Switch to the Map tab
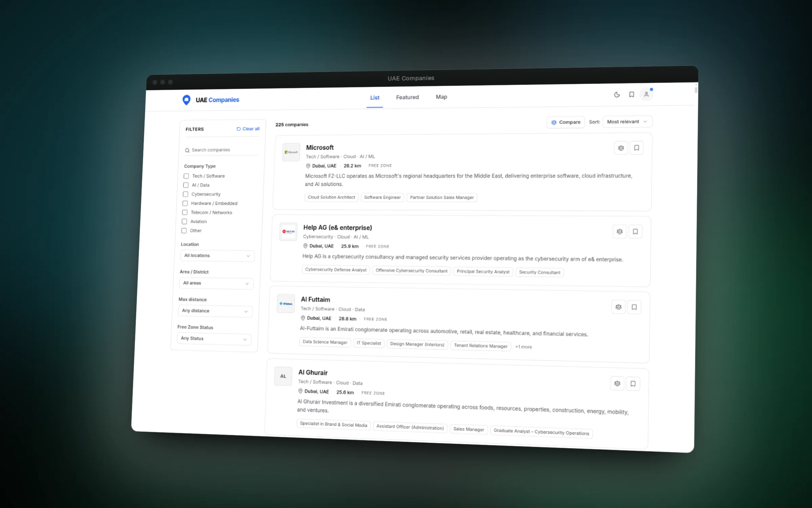Screen dimensions: 812x508 (x=442, y=97)
